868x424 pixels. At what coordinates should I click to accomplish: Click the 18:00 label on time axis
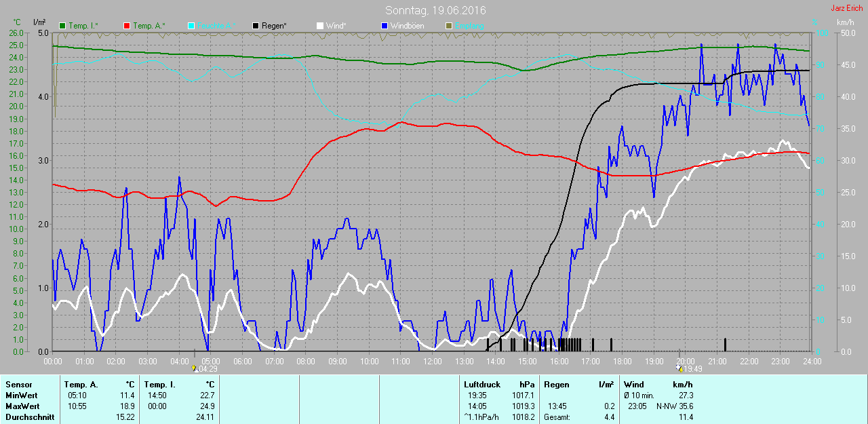tap(622, 361)
